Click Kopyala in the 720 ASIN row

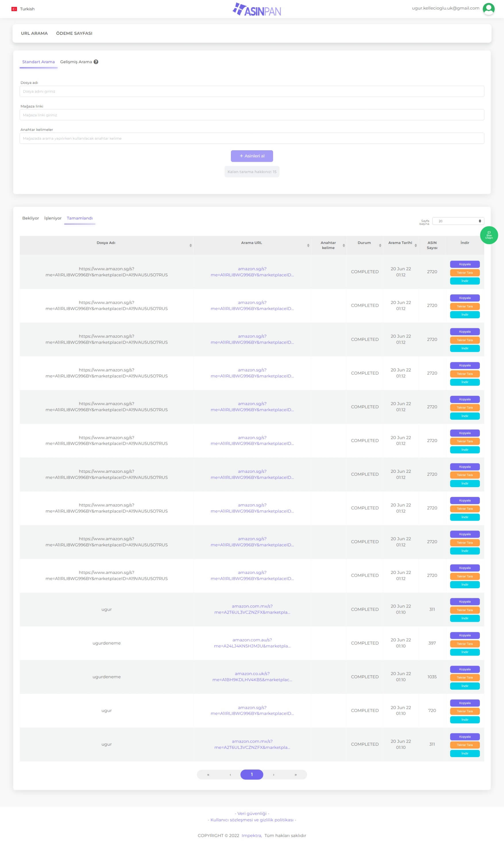(x=465, y=703)
